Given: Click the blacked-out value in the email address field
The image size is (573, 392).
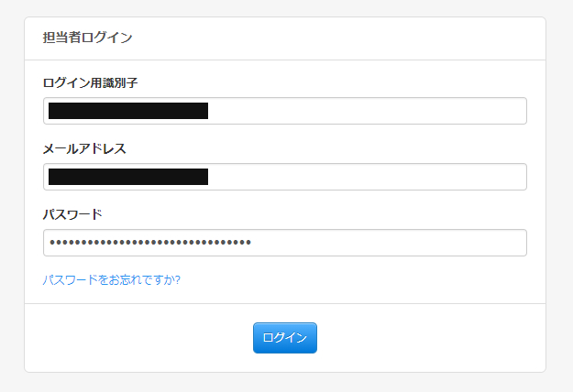Looking at the screenshot, I should [x=128, y=177].
